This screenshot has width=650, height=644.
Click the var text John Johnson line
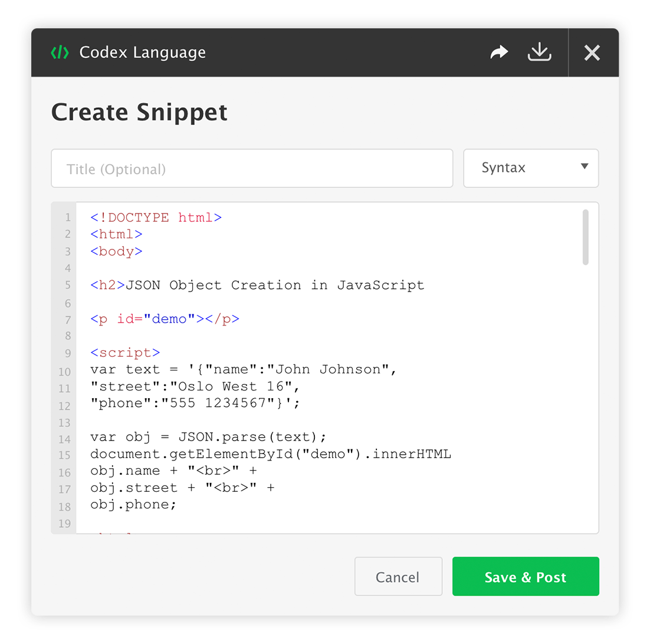(x=244, y=370)
